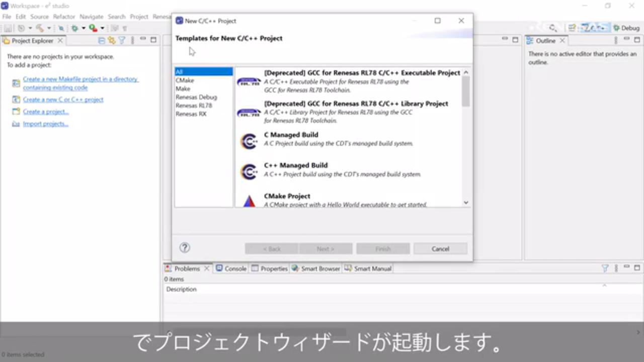Close the Project Explorer tab
Image resolution: width=644 pixels, height=362 pixels.
click(60, 41)
